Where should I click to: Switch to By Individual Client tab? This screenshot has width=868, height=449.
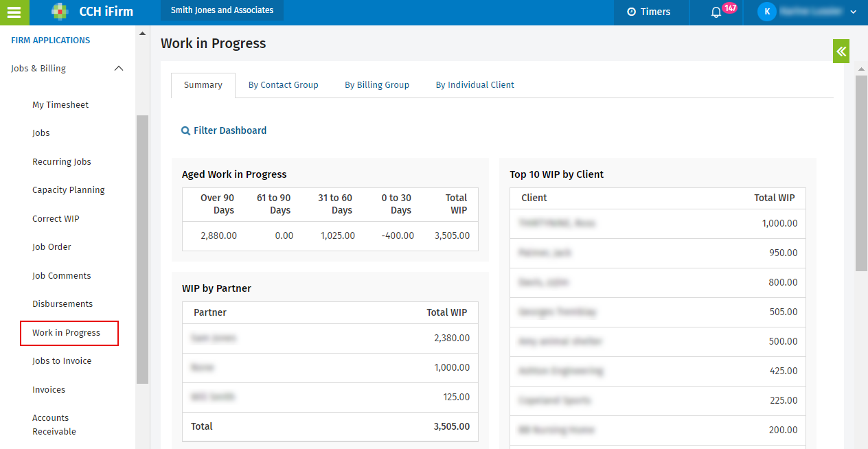pos(475,85)
